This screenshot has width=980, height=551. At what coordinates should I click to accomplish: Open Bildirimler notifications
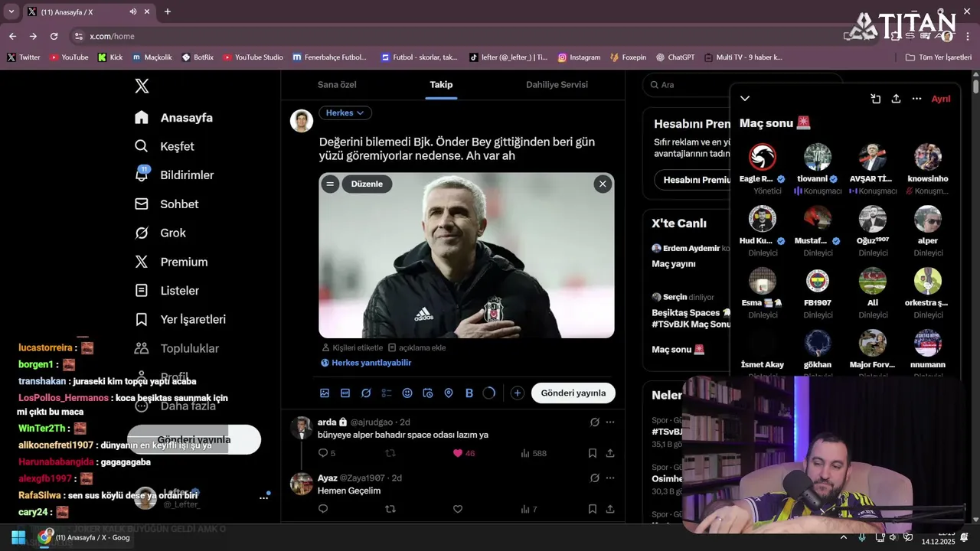pos(174,175)
